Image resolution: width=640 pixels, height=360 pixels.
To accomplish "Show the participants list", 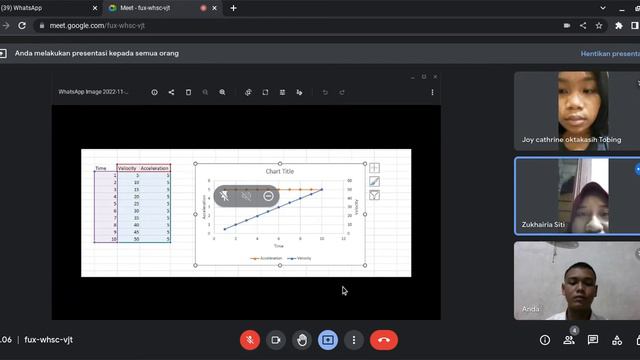I will coord(569,340).
